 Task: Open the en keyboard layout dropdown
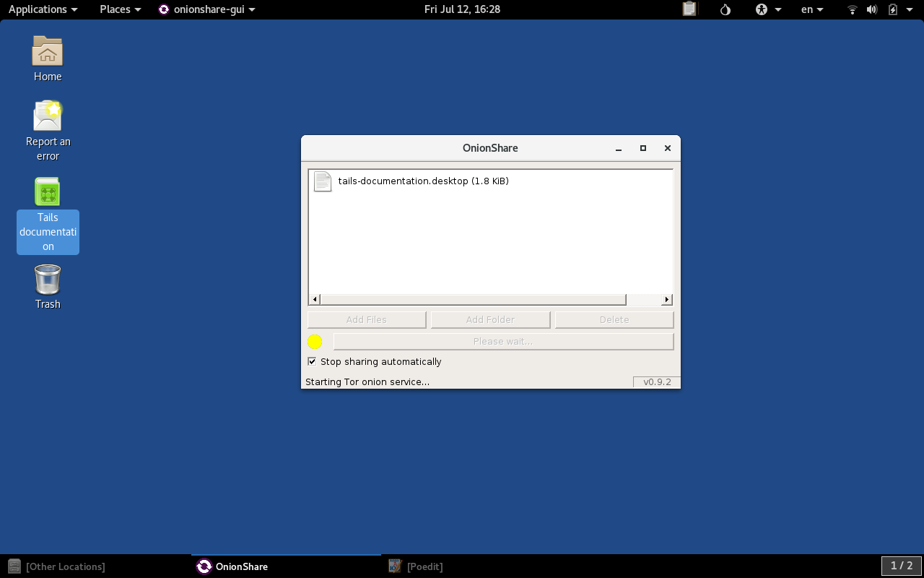tap(812, 9)
